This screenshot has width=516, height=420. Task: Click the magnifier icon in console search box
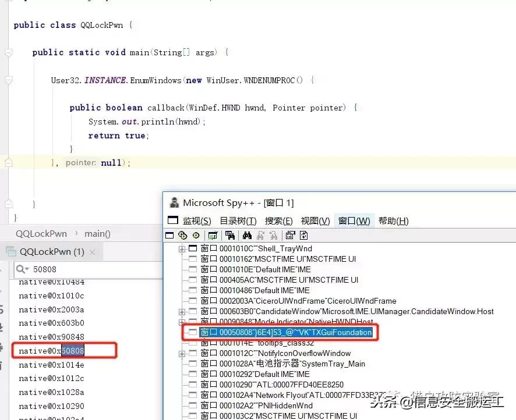click(x=19, y=269)
